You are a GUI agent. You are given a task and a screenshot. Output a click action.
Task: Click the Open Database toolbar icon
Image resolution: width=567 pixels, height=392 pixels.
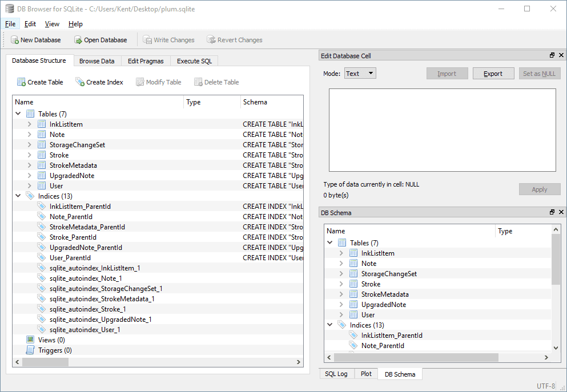(78, 40)
